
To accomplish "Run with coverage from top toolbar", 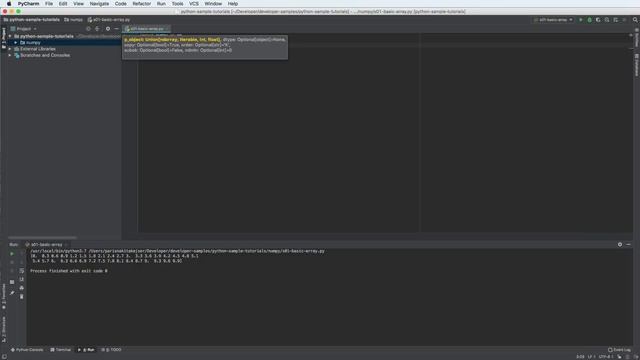I will point(598,20).
